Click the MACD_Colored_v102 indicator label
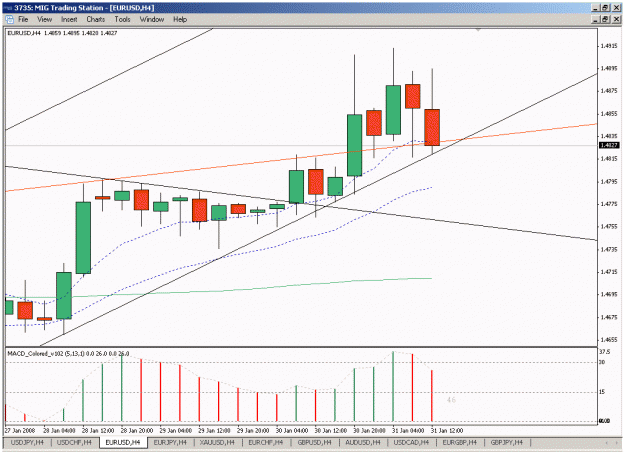 click(x=68, y=354)
